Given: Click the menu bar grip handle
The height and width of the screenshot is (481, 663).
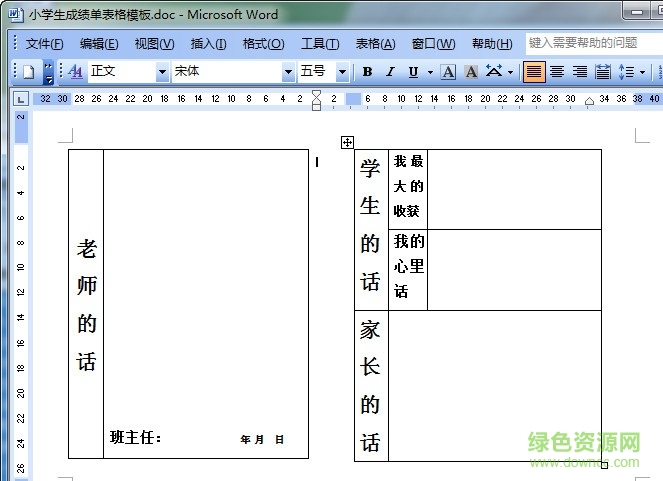Looking at the screenshot, I should click(x=16, y=43).
